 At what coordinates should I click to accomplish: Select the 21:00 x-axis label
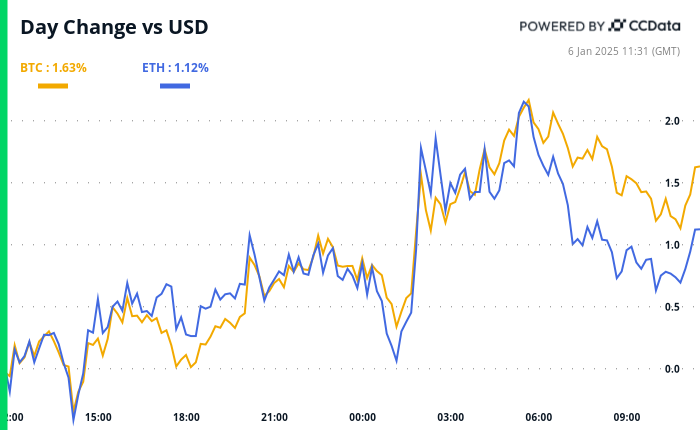[x=274, y=417]
